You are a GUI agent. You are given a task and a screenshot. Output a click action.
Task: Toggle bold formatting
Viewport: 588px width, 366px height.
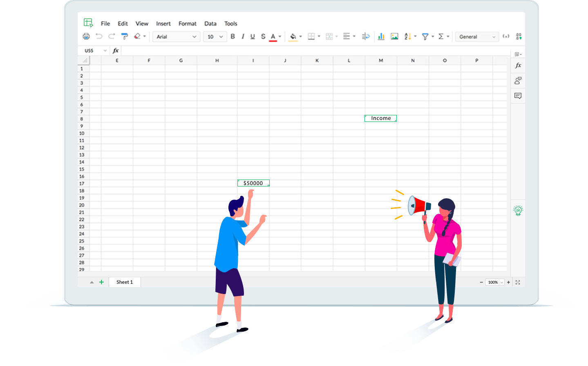click(233, 36)
